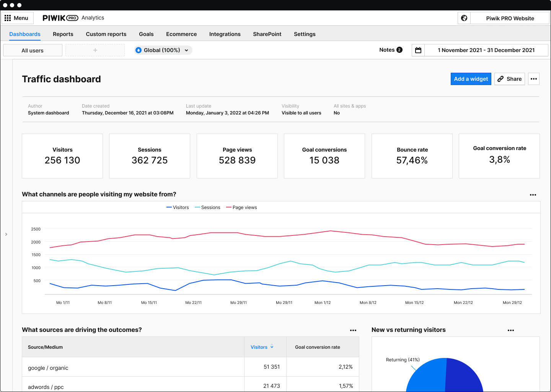Toggle the Visitors line in the chart legend
551x392 pixels.
coord(178,207)
